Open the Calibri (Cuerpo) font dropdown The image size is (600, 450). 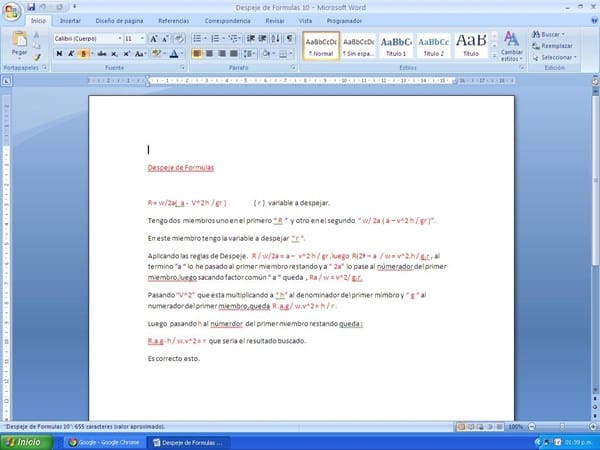pos(120,39)
